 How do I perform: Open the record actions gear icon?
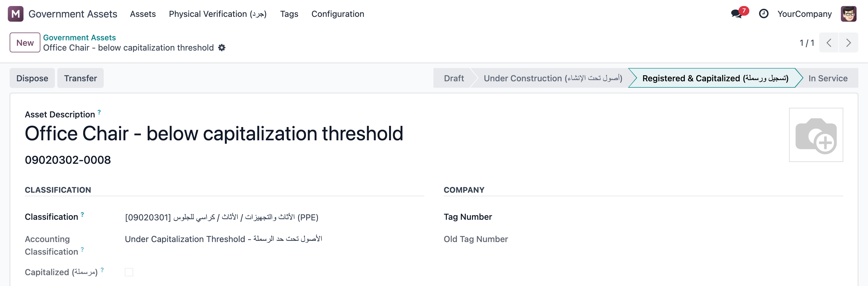(222, 48)
